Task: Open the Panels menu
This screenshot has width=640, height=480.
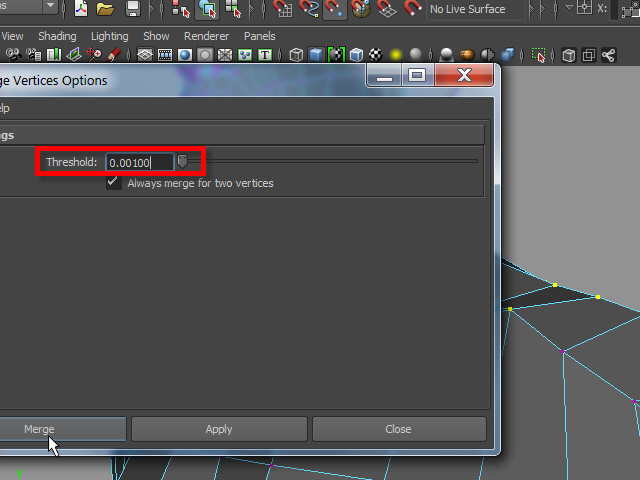Action: point(260,36)
